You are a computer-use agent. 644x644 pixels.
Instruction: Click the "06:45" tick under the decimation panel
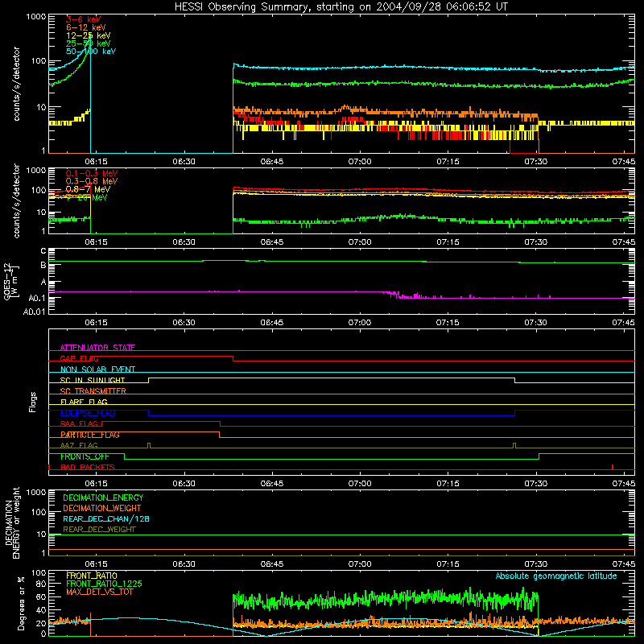point(272,564)
